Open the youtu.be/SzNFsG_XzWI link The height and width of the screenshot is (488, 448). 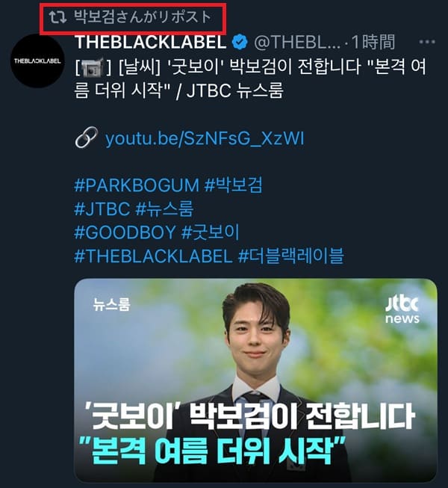[205, 138]
